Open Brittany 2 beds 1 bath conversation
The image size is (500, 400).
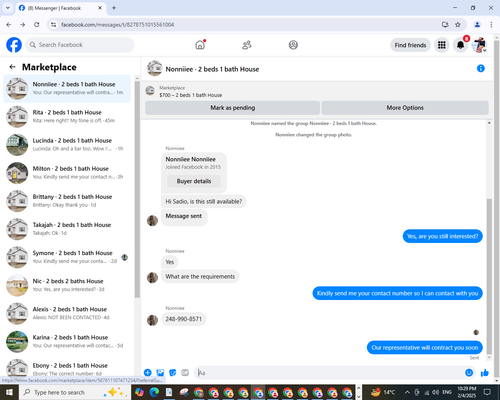[x=67, y=201]
